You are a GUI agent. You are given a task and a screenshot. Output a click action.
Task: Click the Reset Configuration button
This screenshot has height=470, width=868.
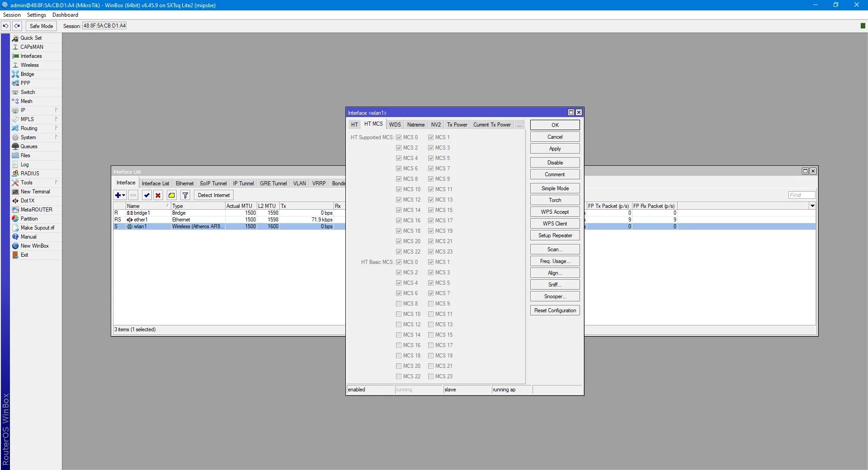tap(555, 310)
